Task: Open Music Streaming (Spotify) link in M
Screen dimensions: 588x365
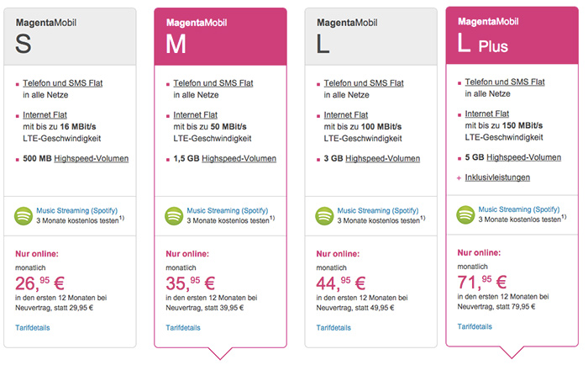Action: point(228,210)
